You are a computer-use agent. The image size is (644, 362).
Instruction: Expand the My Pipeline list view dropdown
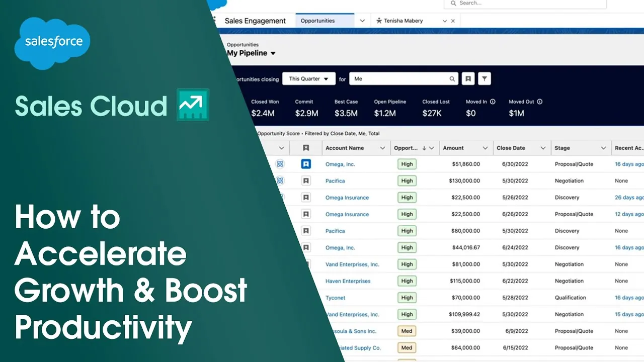273,53
